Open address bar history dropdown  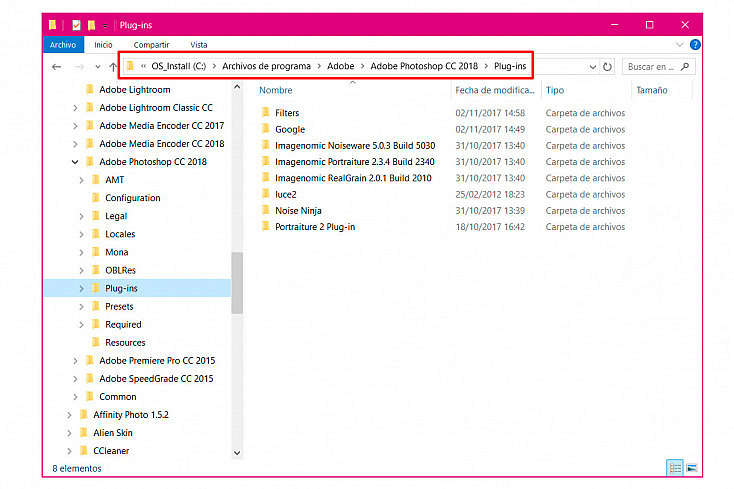592,66
